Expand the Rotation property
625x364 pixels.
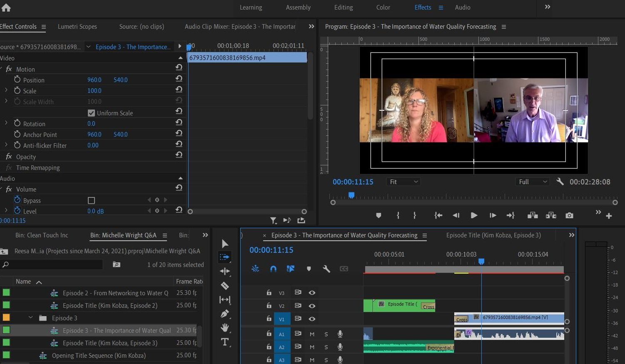pyautogui.click(x=6, y=123)
